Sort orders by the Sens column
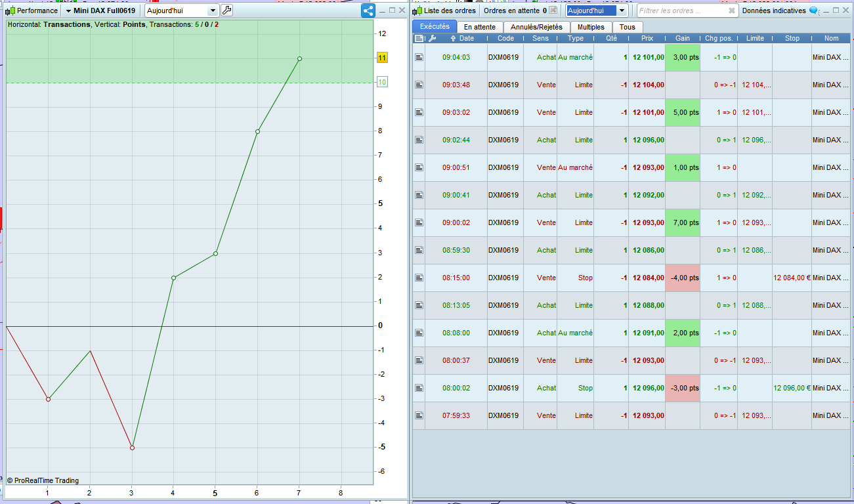This screenshot has width=854, height=504. (540, 38)
